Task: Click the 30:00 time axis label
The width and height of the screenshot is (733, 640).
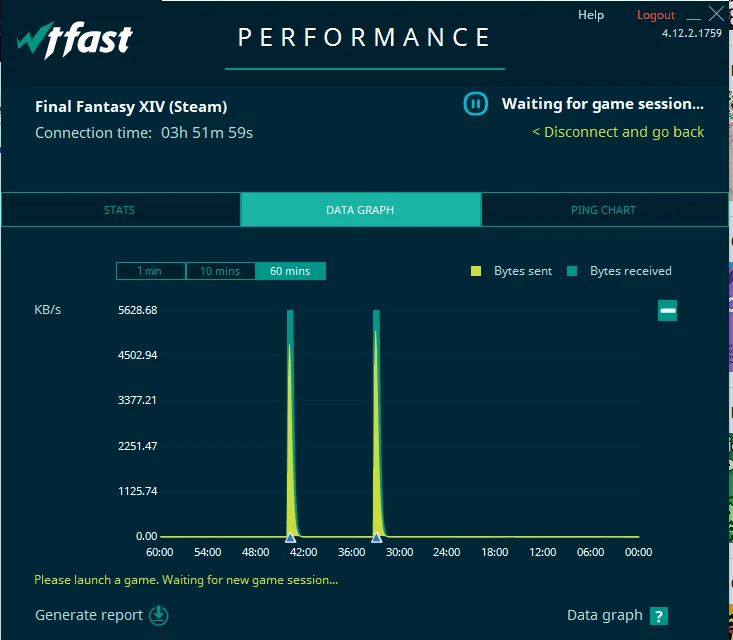Action: pyautogui.click(x=400, y=552)
